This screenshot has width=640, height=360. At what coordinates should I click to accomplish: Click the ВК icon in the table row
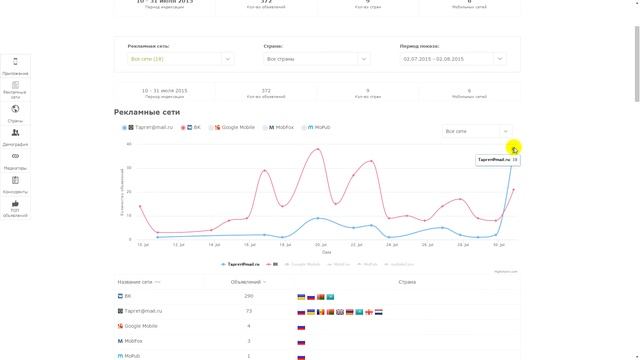coord(120,296)
